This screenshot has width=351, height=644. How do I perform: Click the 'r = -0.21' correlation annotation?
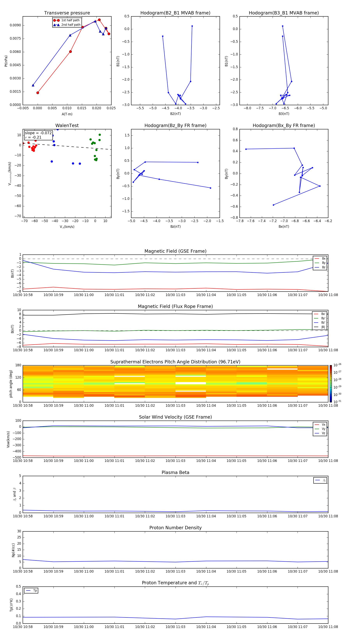[33, 137]
